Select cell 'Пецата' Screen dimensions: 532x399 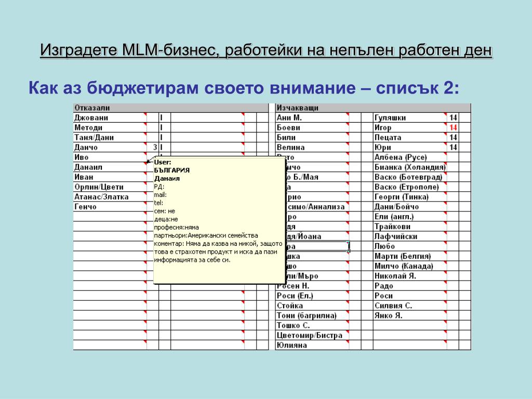pyautogui.click(x=410, y=137)
